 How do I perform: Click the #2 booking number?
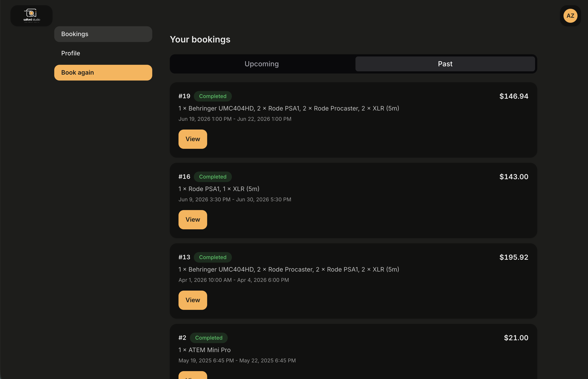[x=182, y=338]
